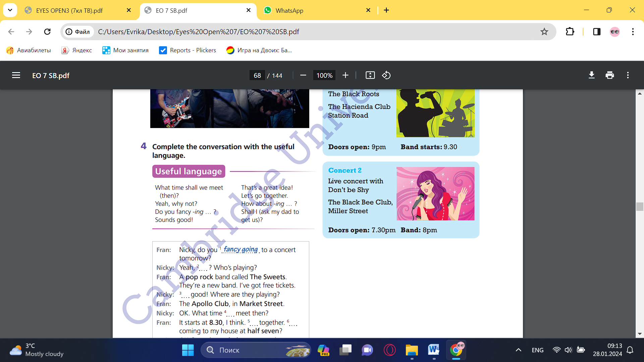The width and height of the screenshot is (644, 362).
Task: Click scrollbar up arrow
Action: point(640,94)
